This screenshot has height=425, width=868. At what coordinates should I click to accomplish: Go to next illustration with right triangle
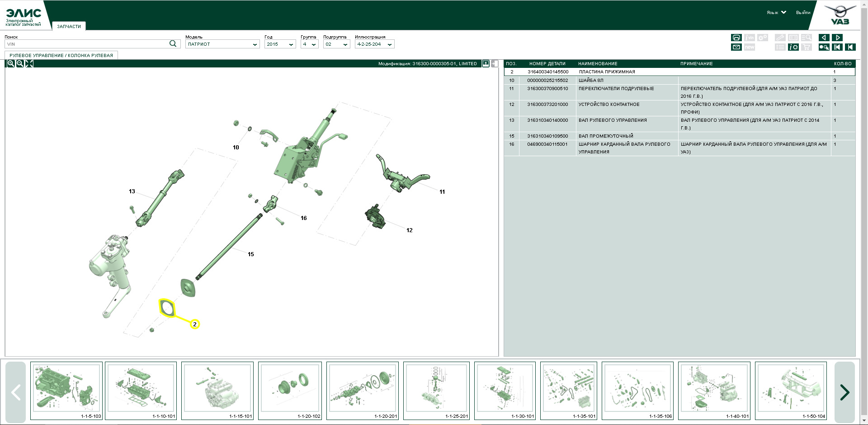[x=837, y=38]
